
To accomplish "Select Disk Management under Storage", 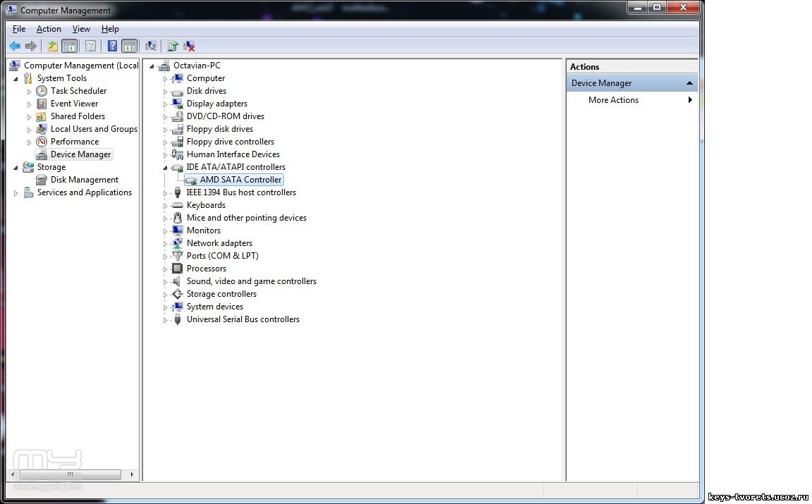I will coord(85,180).
